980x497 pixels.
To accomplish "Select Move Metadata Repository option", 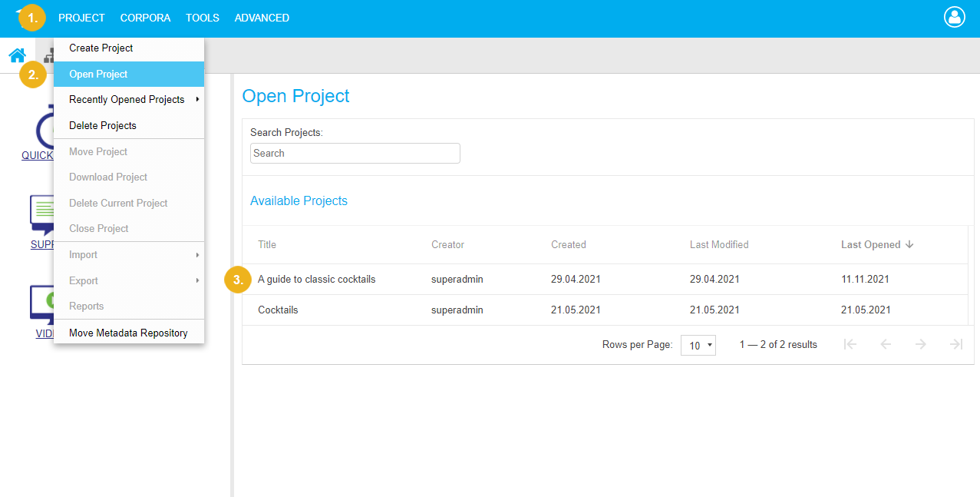I will [128, 333].
